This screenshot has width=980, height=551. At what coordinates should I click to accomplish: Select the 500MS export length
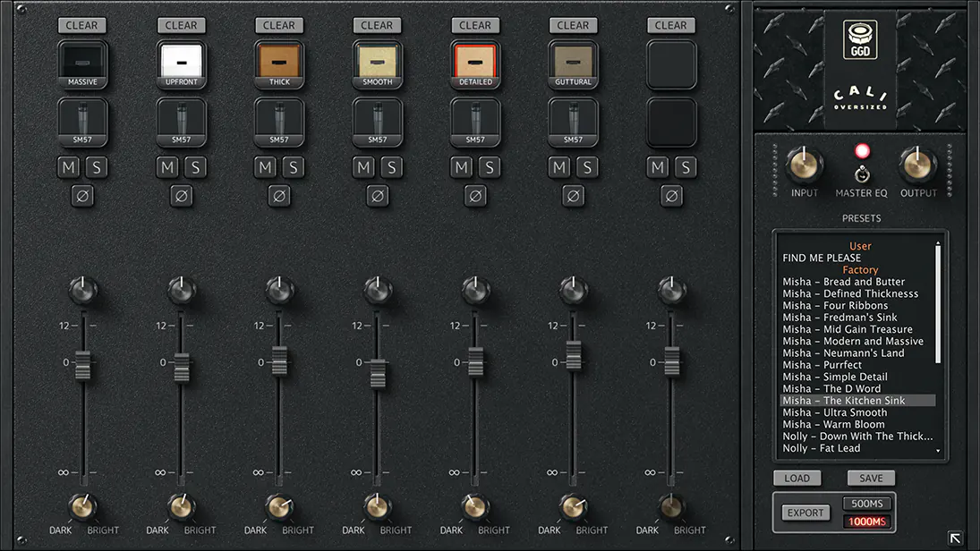click(x=867, y=504)
